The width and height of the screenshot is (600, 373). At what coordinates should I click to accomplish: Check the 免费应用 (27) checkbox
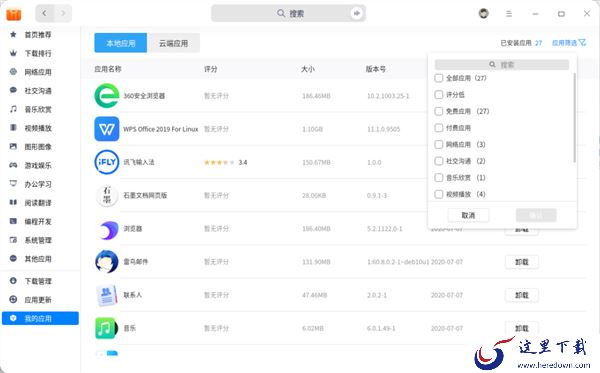(x=439, y=111)
